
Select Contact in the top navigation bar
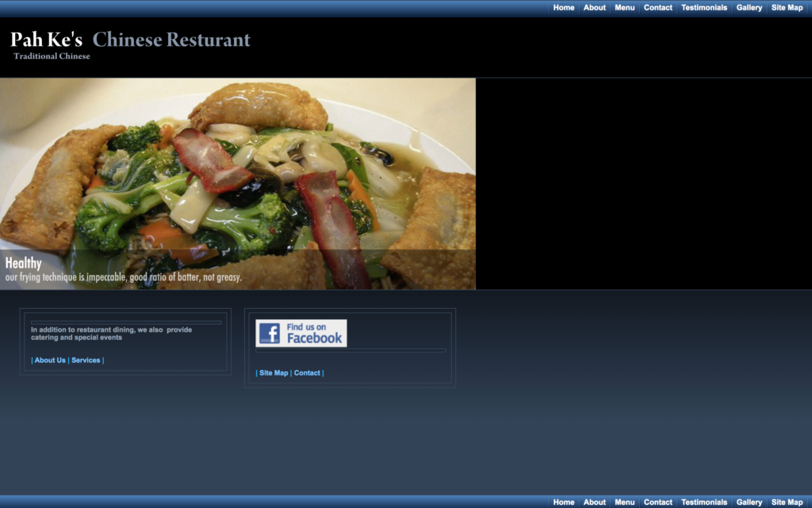[658, 8]
